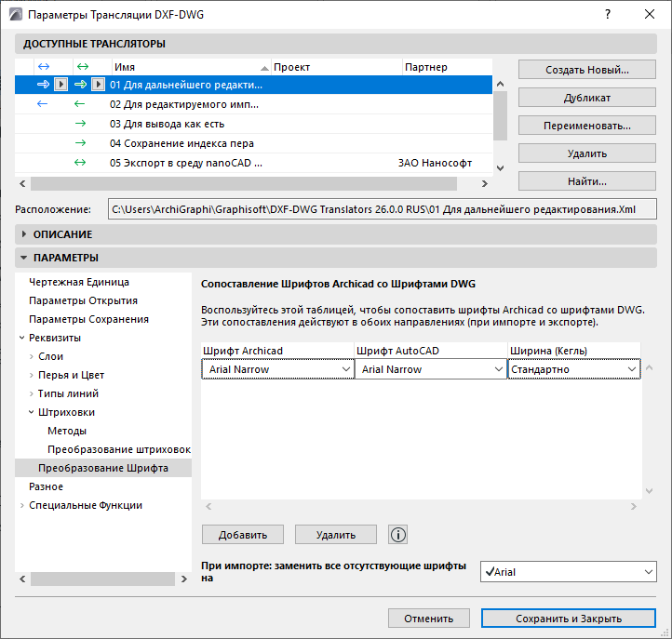Click parameters tree horizontal scroll right arrow

(x=184, y=579)
